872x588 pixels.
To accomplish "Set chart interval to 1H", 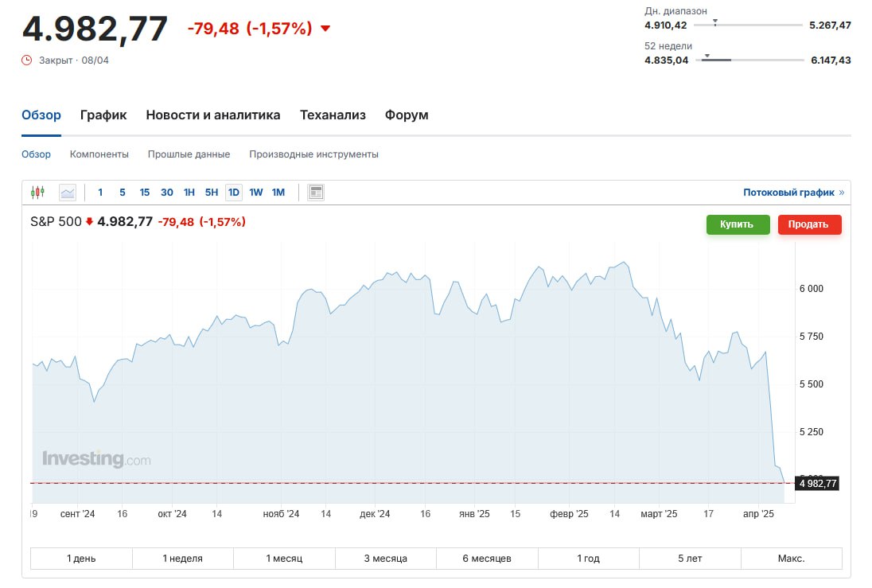I will tap(189, 193).
